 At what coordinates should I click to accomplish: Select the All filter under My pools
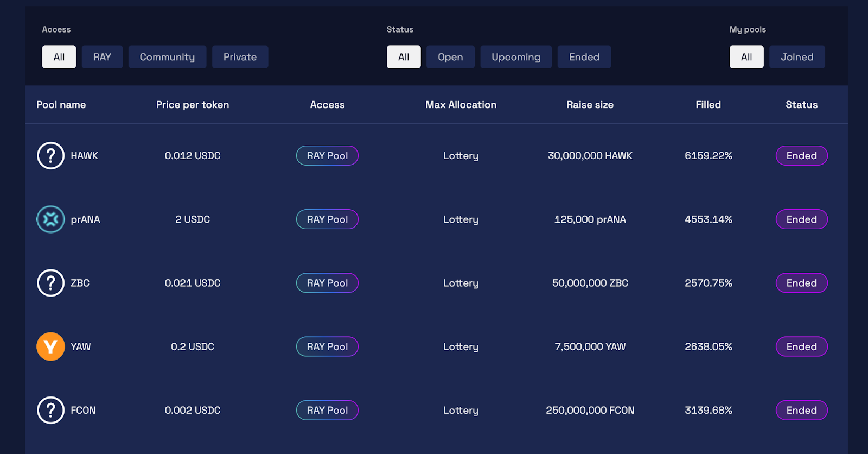[x=746, y=57]
